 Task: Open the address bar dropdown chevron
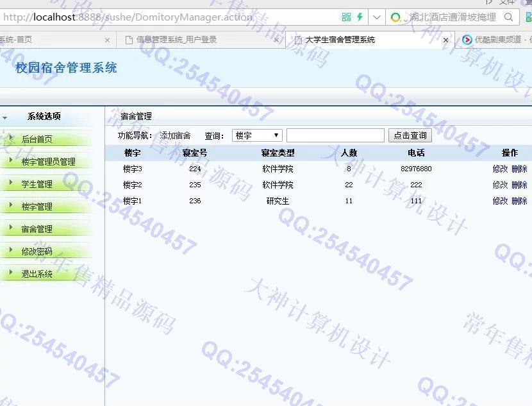coord(377,17)
